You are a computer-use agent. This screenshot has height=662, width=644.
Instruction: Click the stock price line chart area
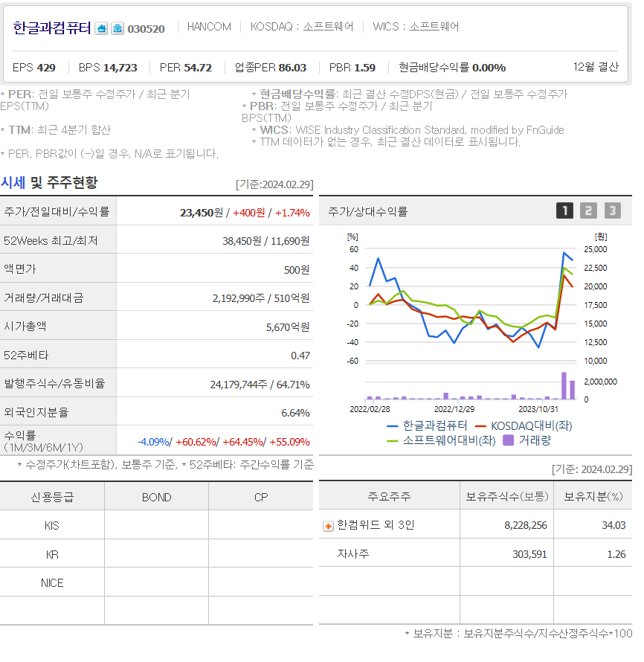click(x=471, y=305)
